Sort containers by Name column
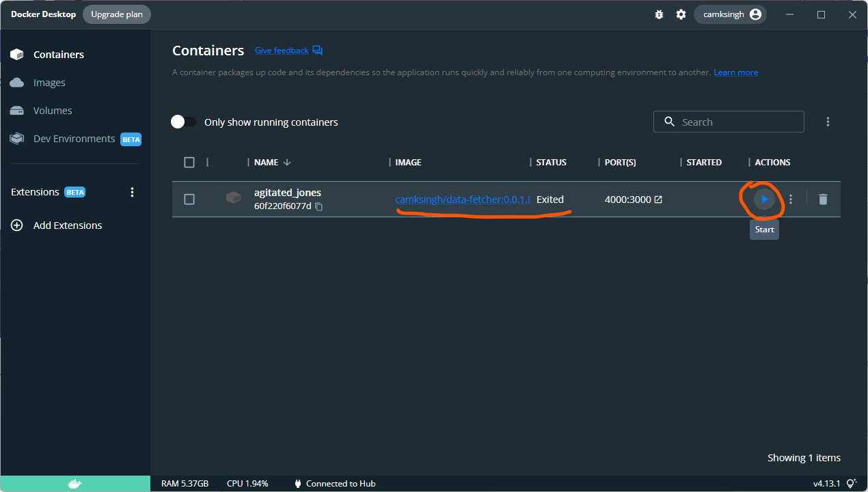 [x=272, y=162]
